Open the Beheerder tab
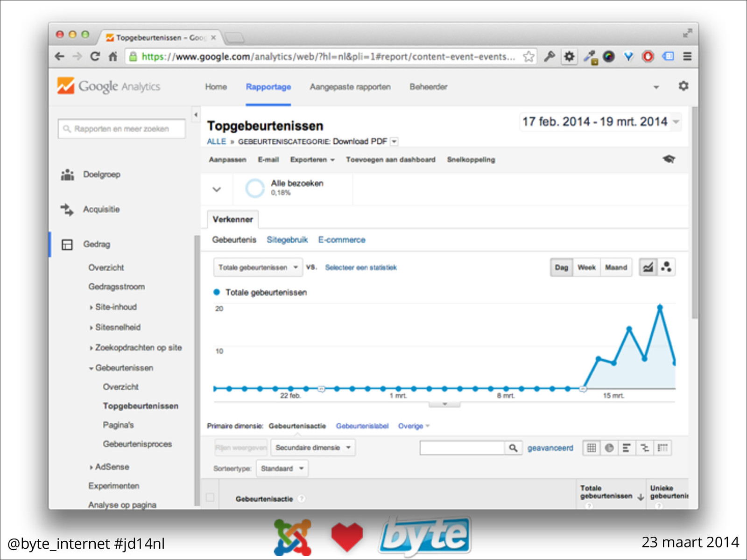 [x=428, y=87]
